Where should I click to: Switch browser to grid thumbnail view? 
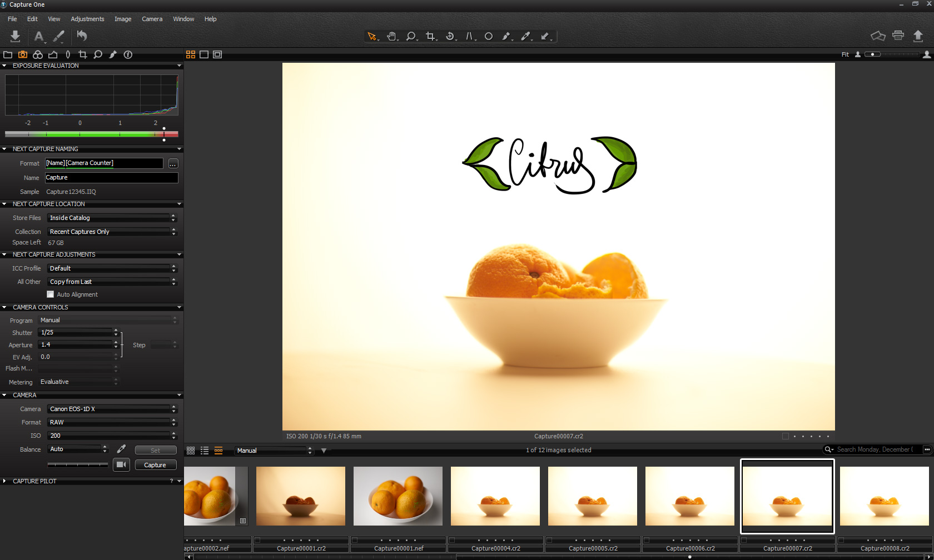point(191,451)
